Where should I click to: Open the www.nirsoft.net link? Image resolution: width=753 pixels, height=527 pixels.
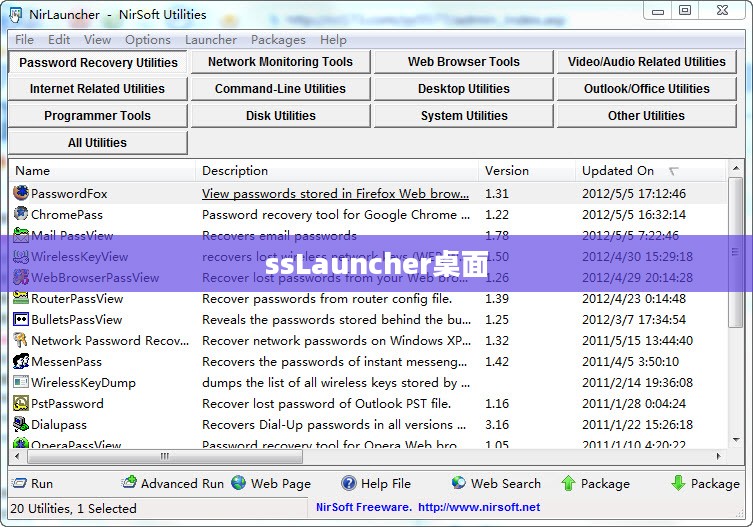[479, 507]
